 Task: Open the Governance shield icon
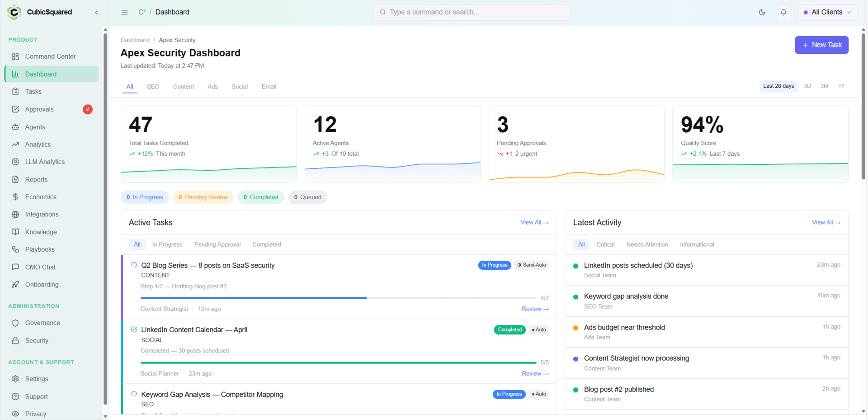coord(15,323)
